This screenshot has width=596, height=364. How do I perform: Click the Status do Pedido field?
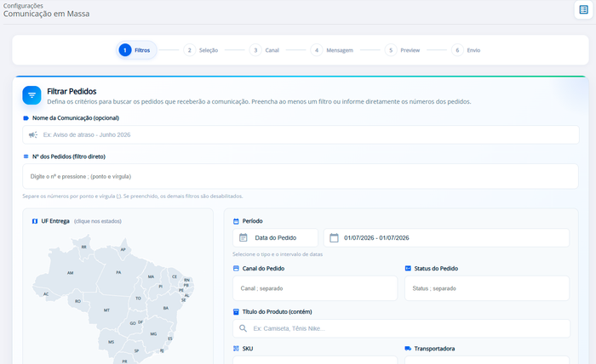pyautogui.click(x=487, y=288)
